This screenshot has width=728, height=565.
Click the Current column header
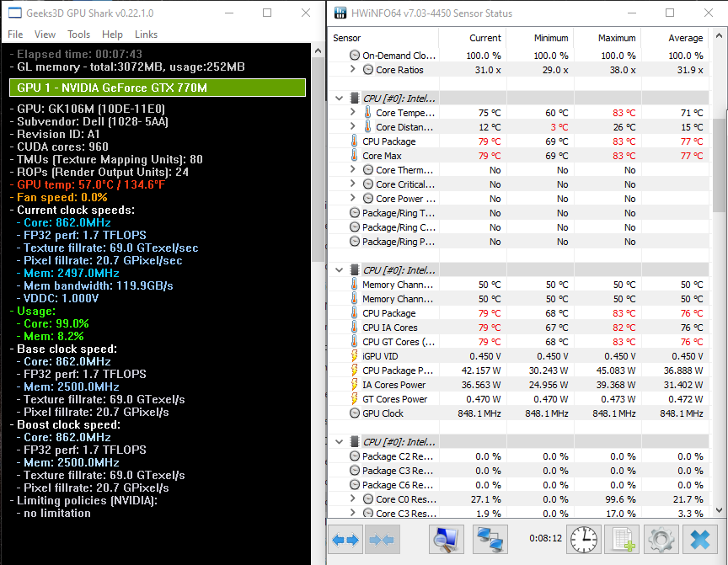pyautogui.click(x=472, y=38)
